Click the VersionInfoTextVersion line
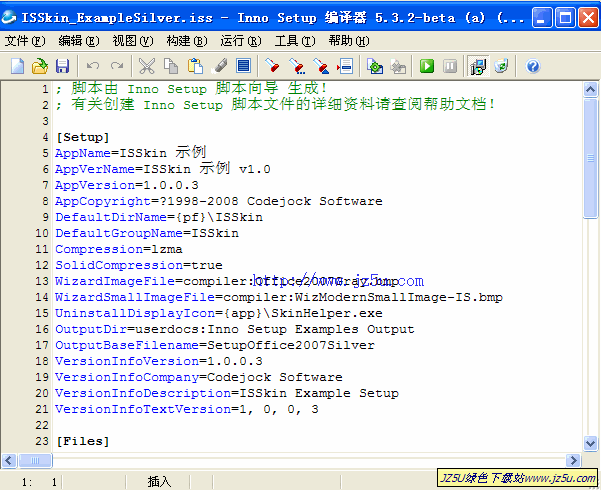The height and width of the screenshot is (490, 601). 187,409
